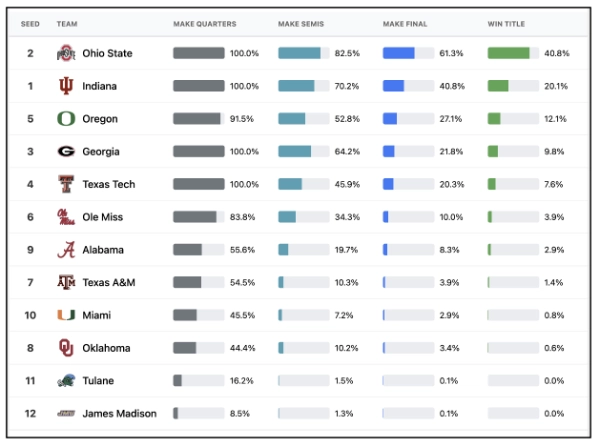This screenshot has height=447, width=600.
Task: Select the Ohio State team name
Action: (x=107, y=53)
